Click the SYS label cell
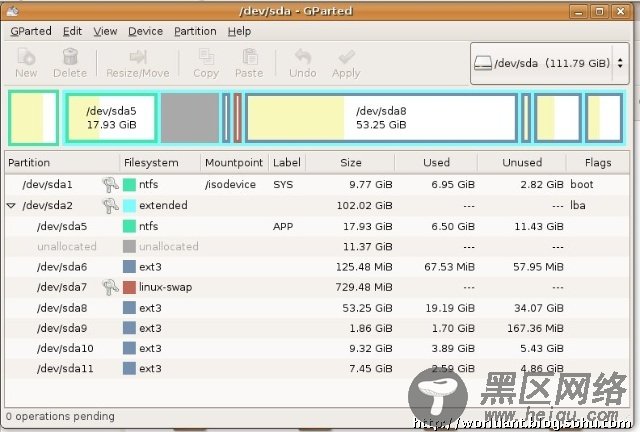This screenshot has height=432, width=640. click(x=283, y=185)
